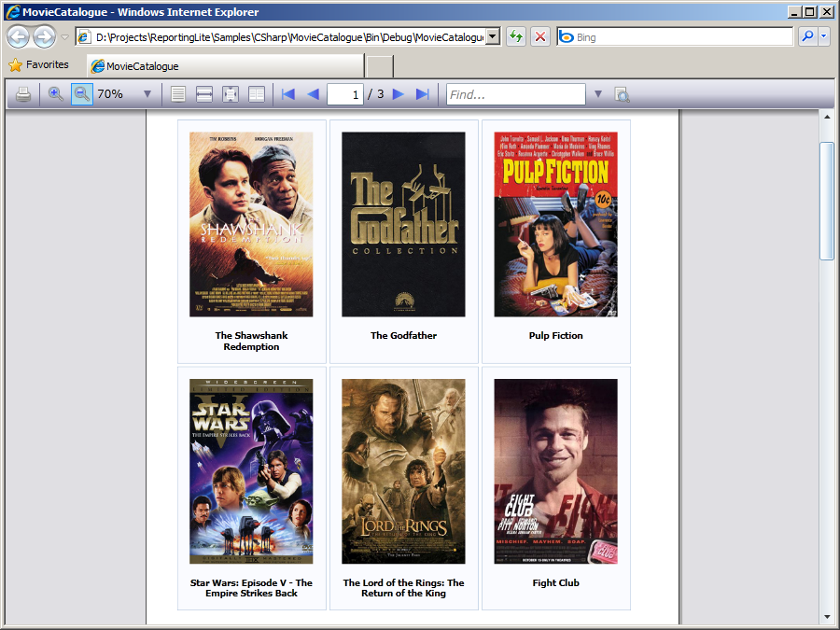Open the Favorites button
This screenshot has width=840, height=630.
coord(39,65)
